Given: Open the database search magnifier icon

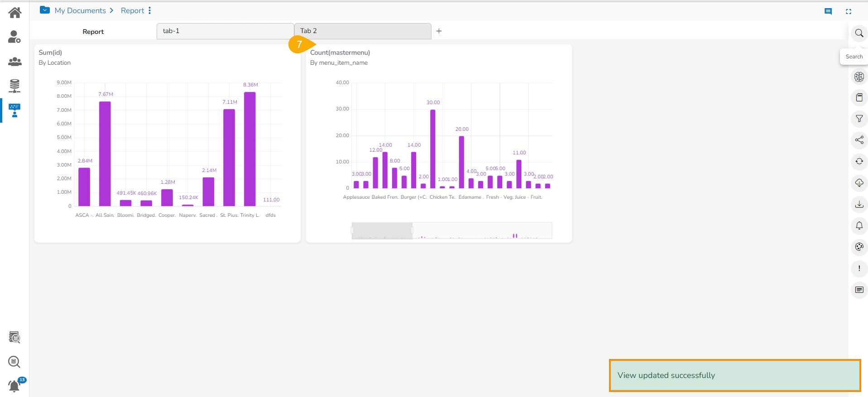Looking at the screenshot, I should pos(14,362).
